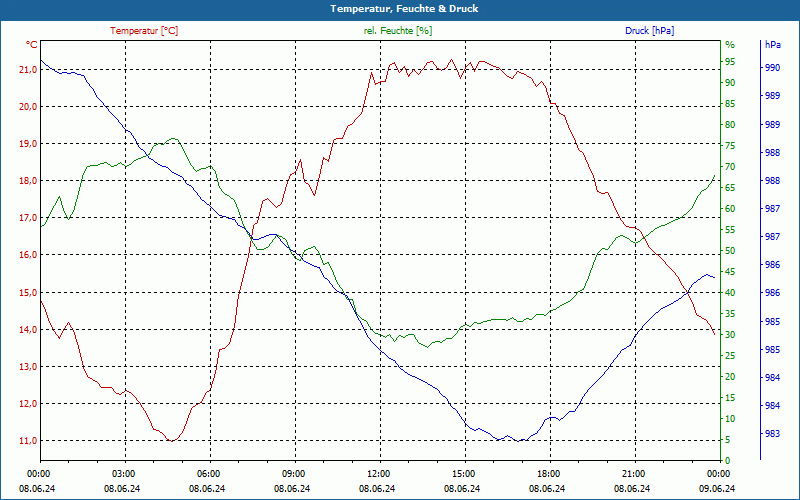This screenshot has width=800, height=500.
Task: Click time axis label "18:00"
Action: click(548, 474)
